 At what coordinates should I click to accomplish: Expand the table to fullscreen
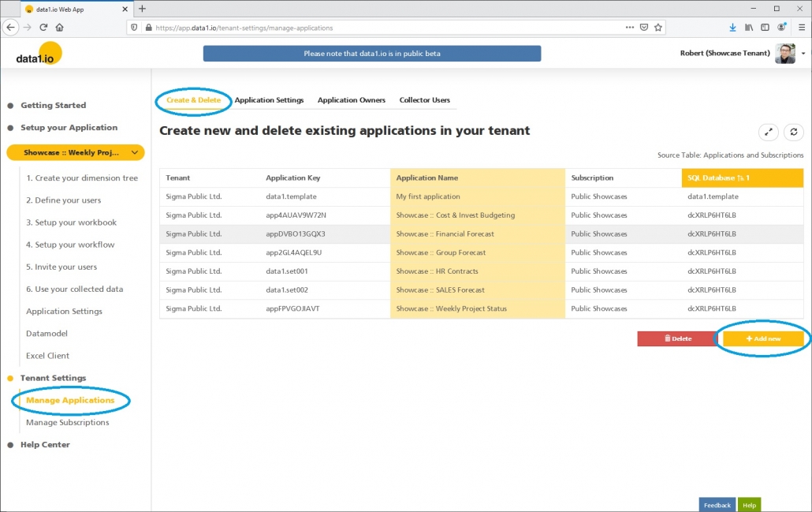(769, 133)
